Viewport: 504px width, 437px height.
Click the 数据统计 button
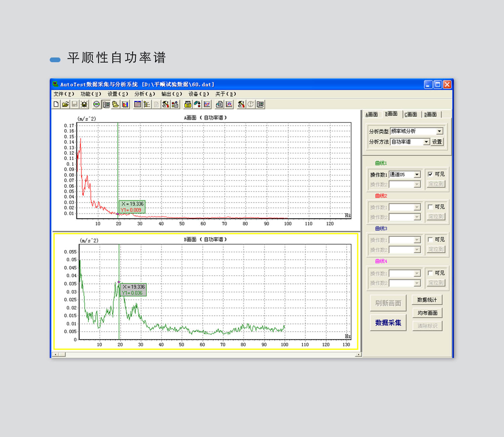click(427, 300)
